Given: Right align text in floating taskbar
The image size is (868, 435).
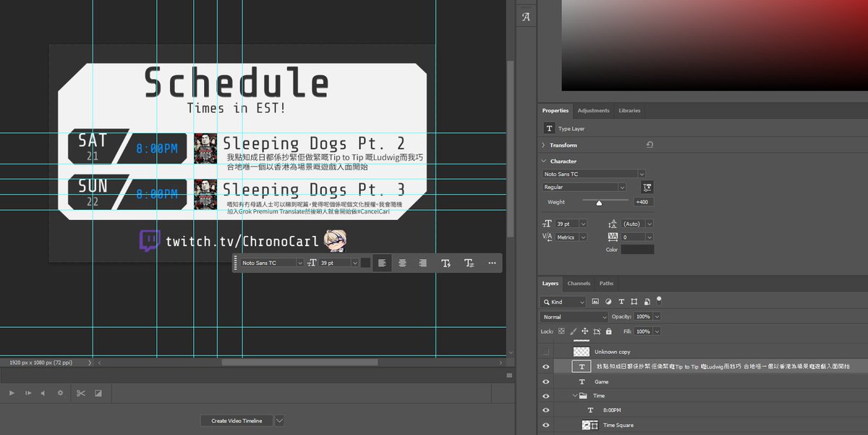Looking at the screenshot, I should click(423, 263).
